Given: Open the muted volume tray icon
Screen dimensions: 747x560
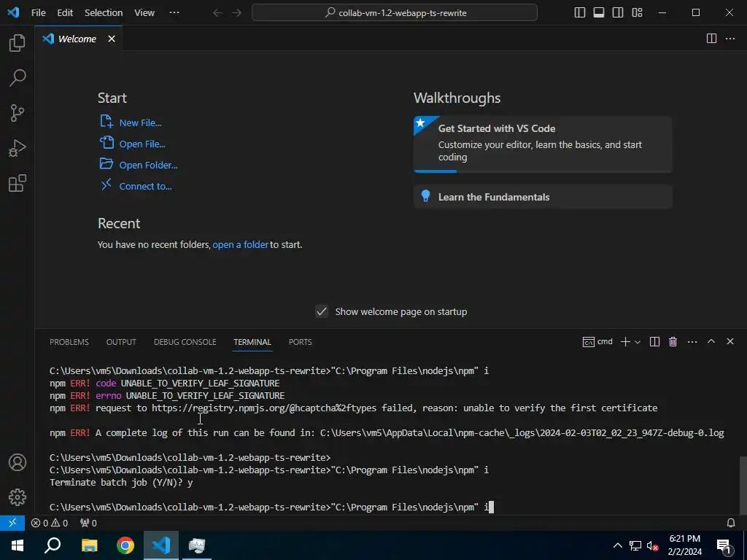Looking at the screenshot, I should (x=652, y=545).
